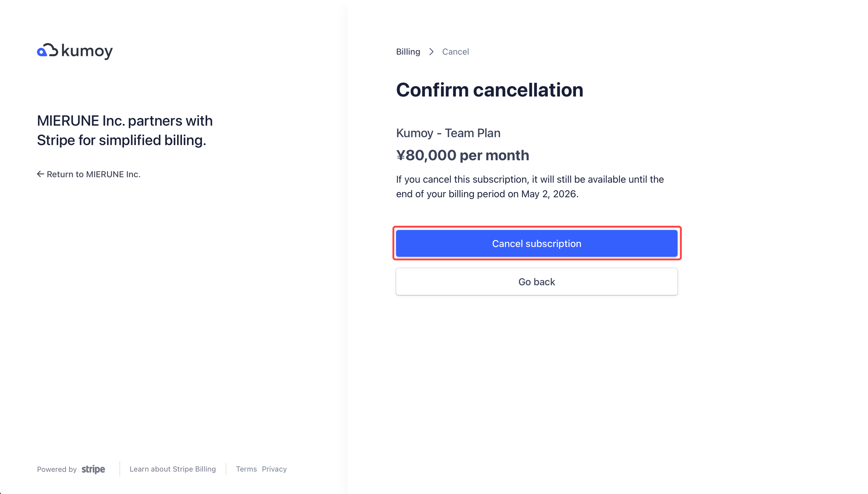Open the Billing breadcrumb page
The image size is (868, 494).
pyautogui.click(x=408, y=52)
